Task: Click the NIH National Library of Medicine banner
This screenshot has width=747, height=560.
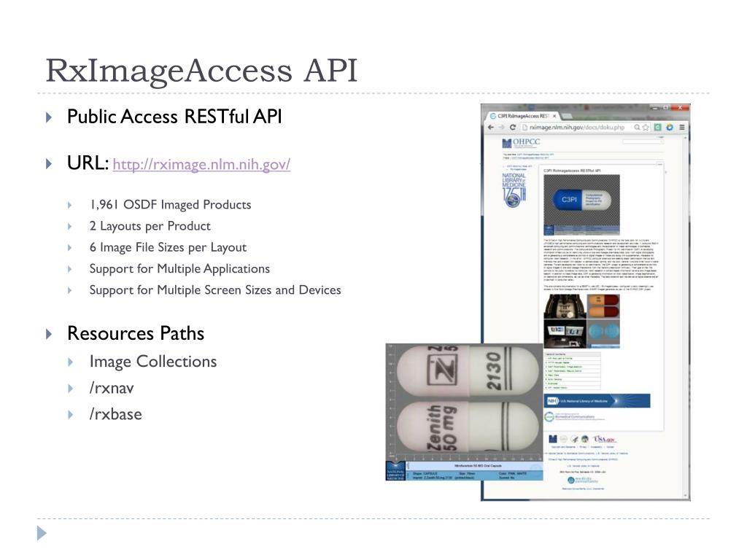Action: [x=597, y=401]
